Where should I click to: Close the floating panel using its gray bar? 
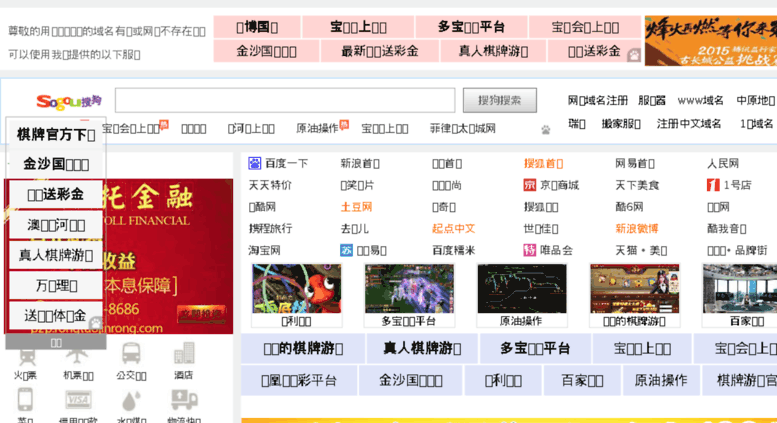coord(56,342)
